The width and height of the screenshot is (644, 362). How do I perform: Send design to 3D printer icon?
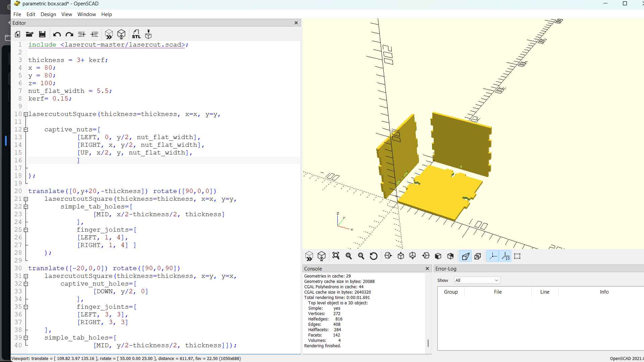click(x=148, y=34)
